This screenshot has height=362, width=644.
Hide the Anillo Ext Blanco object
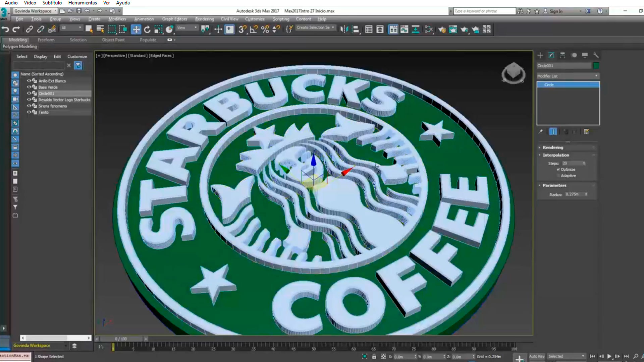[x=29, y=81]
